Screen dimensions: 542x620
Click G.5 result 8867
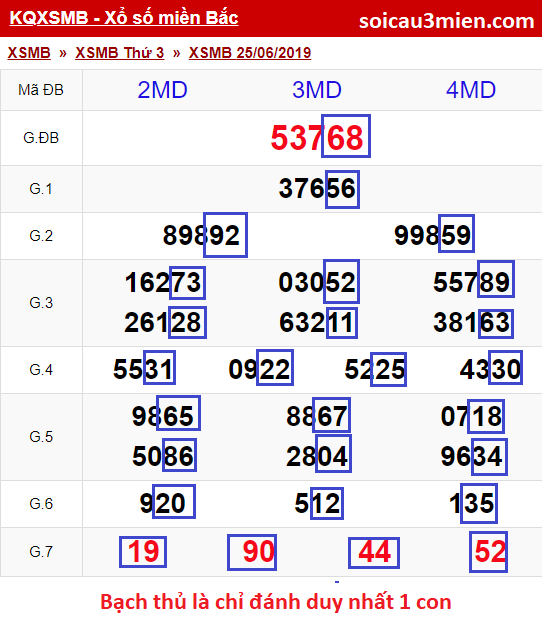[317, 416]
